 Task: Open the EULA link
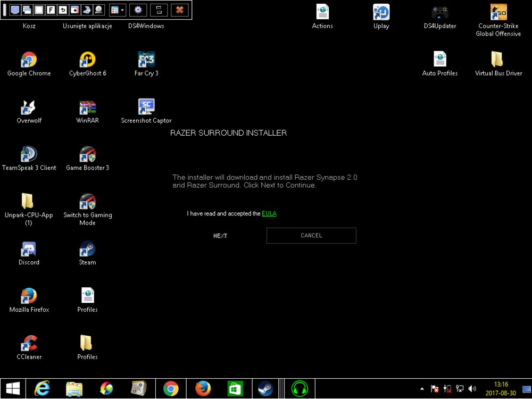click(269, 213)
